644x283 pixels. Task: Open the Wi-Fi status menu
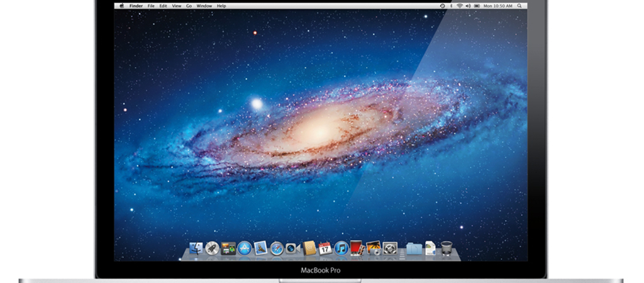[x=460, y=6]
